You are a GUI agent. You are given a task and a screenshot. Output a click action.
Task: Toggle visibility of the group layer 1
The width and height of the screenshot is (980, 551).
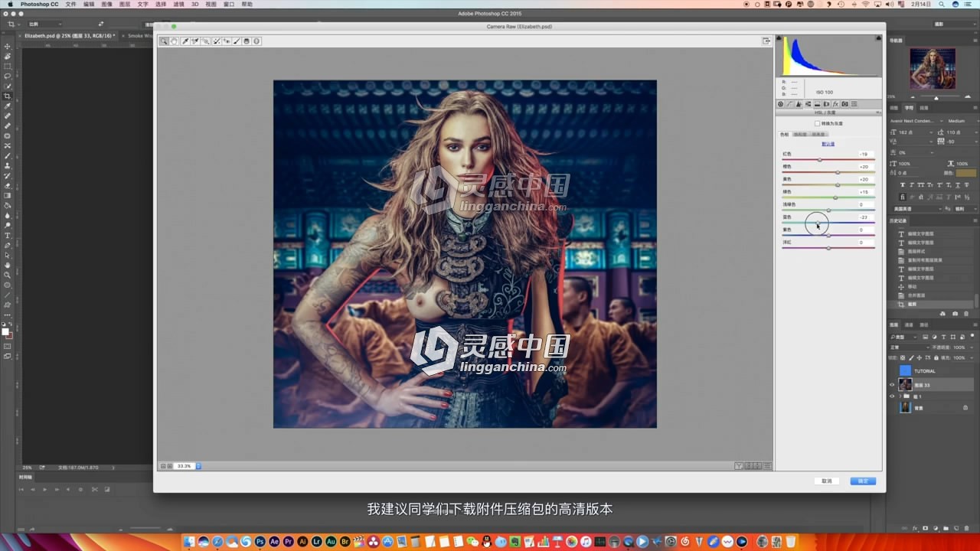pos(892,396)
